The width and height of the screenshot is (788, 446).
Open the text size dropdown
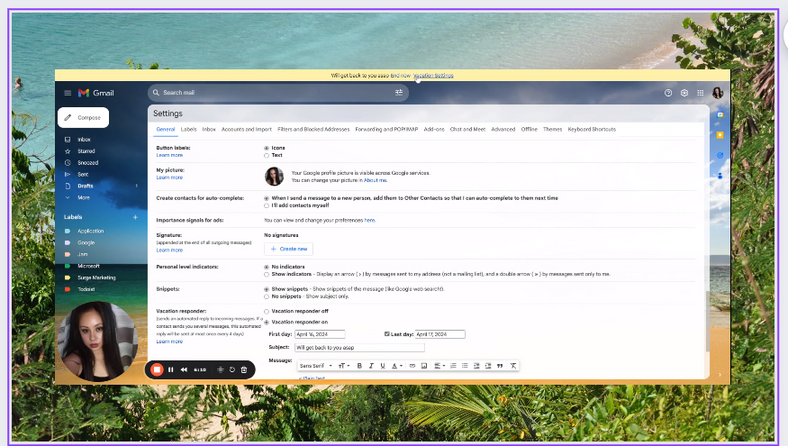point(344,366)
